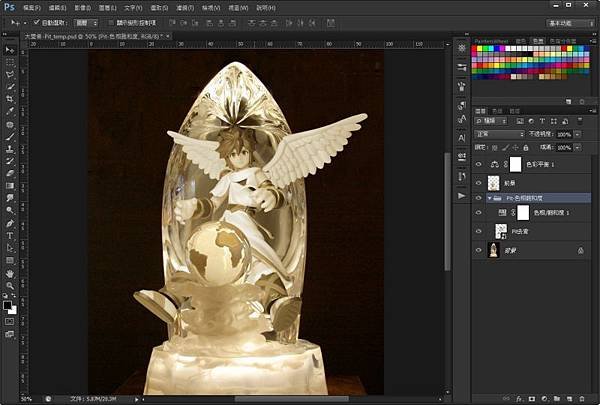Hide the Pic cutout smart object layer
Viewport: 600px width, 405px height.
pos(479,231)
